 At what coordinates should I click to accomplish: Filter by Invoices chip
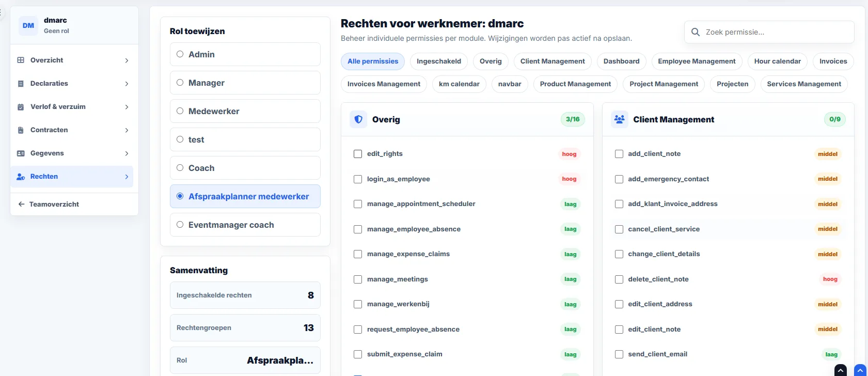(x=833, y=61)
